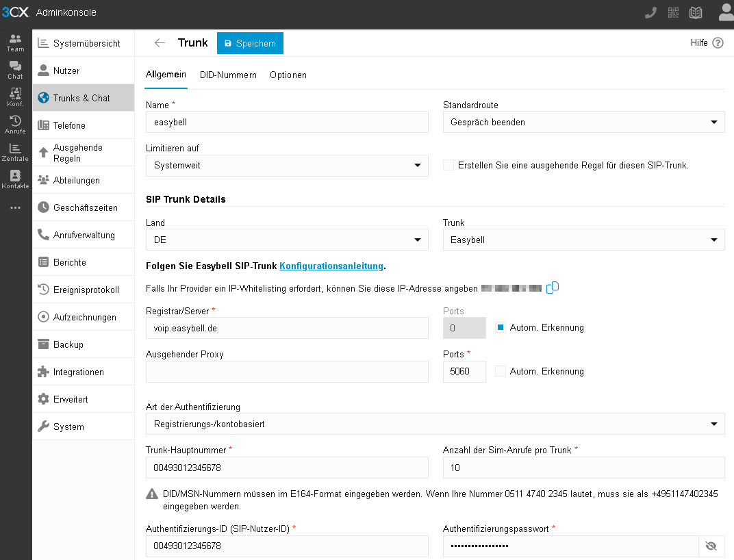The width and height of the screenshot is (734, 560).
Task: Click the Speichern save button
Action: point(250,43)
